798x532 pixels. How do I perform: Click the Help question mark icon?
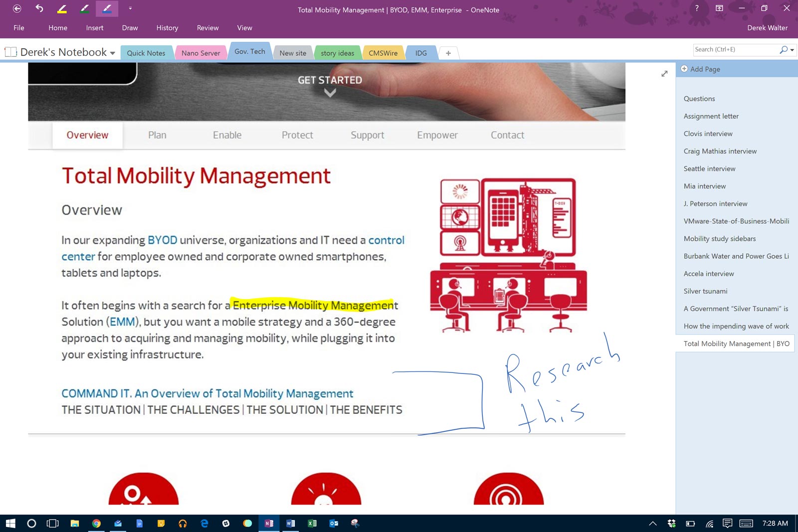click(x=697, y=8)
